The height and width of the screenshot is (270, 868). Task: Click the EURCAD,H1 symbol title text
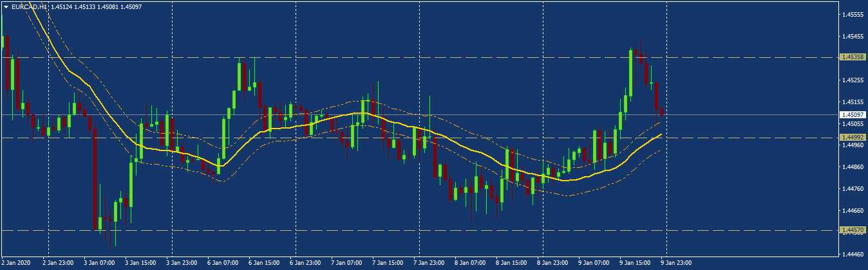pos(29,6)
